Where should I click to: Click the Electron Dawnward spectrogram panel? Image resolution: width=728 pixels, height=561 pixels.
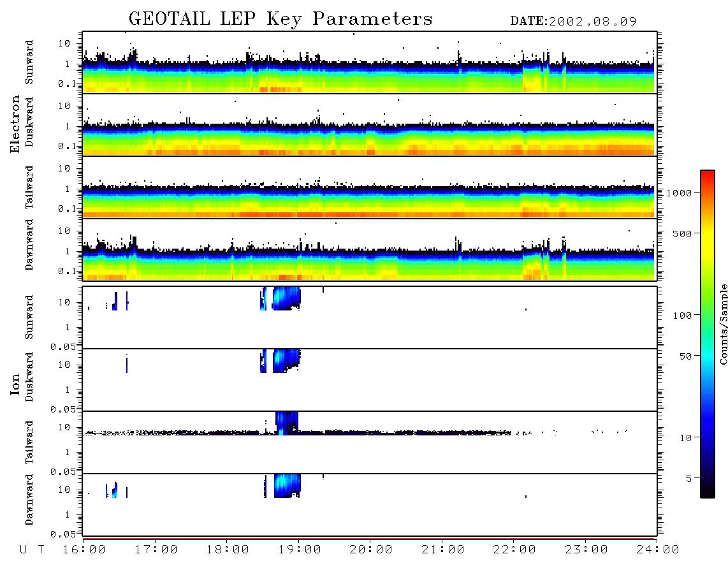[370, 249]
